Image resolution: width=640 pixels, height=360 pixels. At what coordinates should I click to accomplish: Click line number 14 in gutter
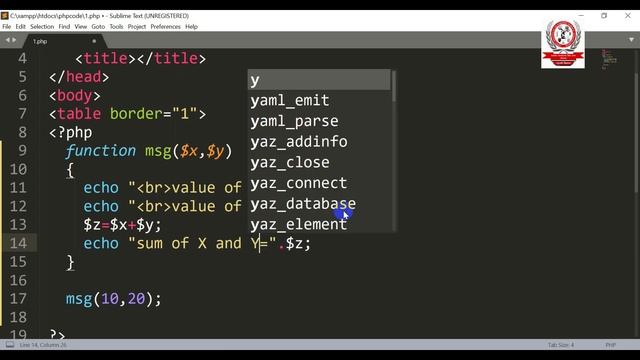[18, 243]
